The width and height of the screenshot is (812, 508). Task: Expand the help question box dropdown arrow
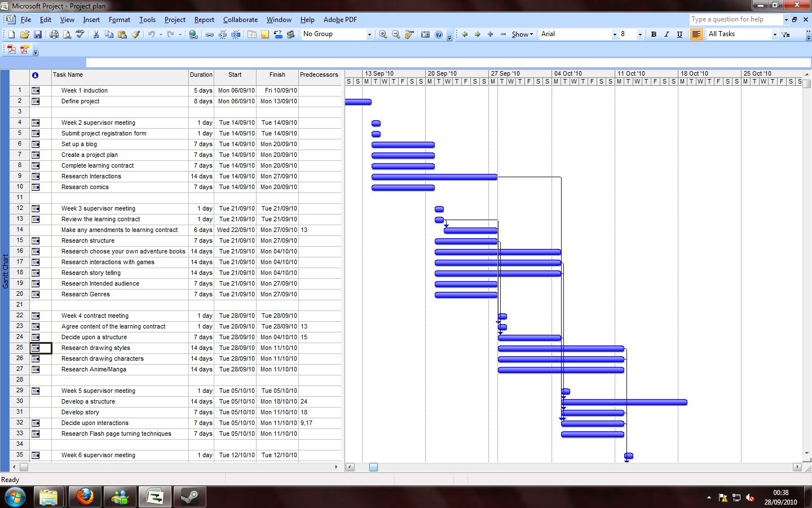(786, 20)
